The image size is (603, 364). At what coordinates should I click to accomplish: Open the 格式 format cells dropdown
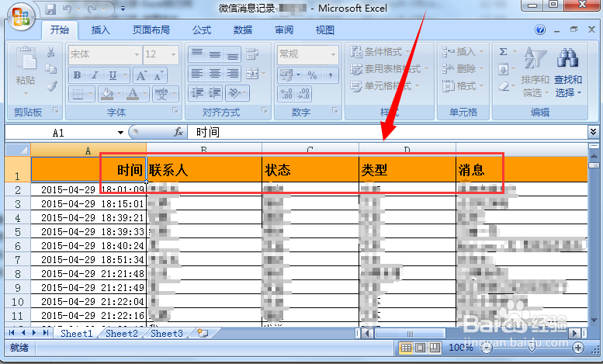[463, 86]
